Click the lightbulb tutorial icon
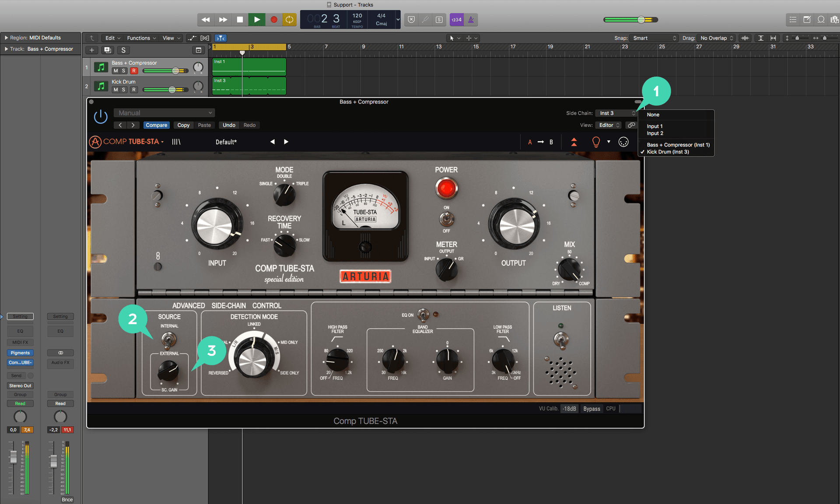The image size is (840, 504). point(596,142)
